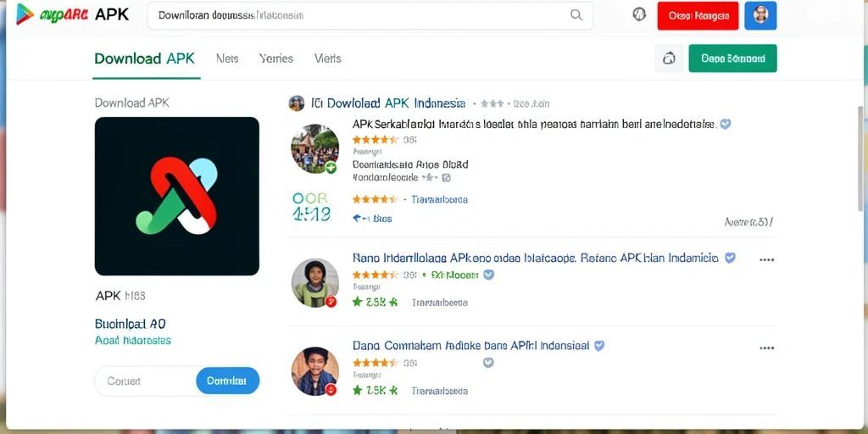Click verified badge after Nano result title
The width and height of the screenshot is (868, 434).
pos(730,258)
